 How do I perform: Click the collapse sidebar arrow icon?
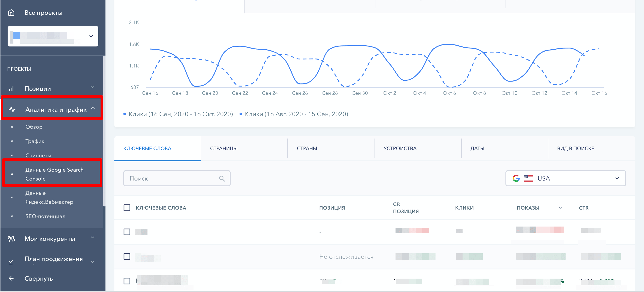click(x=11, y=278)
